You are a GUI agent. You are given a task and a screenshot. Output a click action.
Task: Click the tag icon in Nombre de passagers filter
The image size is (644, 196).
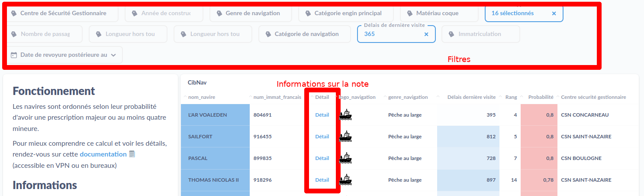coord(14,34)
